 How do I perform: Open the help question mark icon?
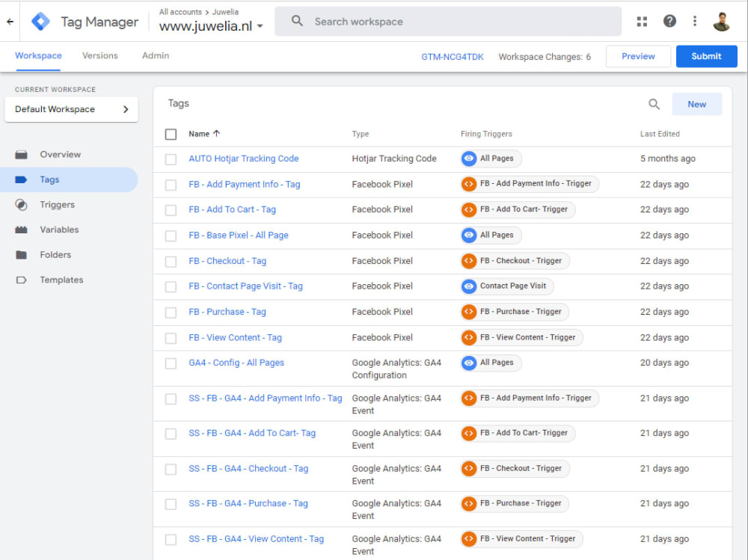point(669,21)
